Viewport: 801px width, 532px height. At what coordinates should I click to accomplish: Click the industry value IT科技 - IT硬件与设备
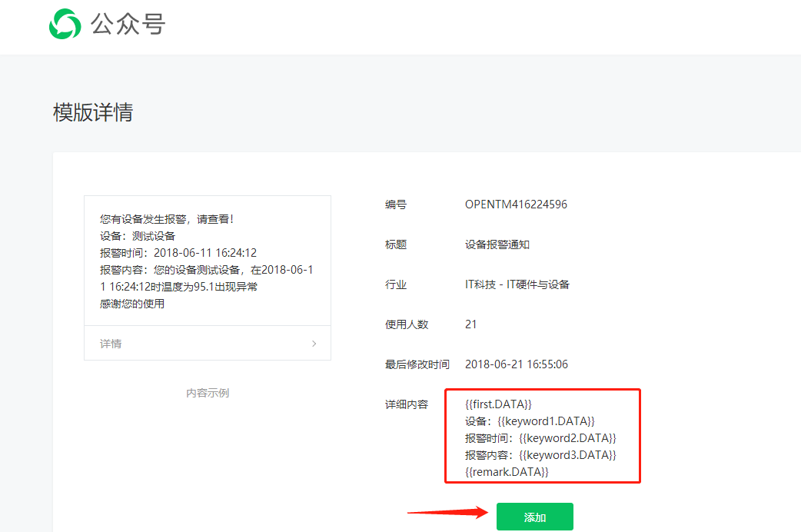[x=517, y=284]
